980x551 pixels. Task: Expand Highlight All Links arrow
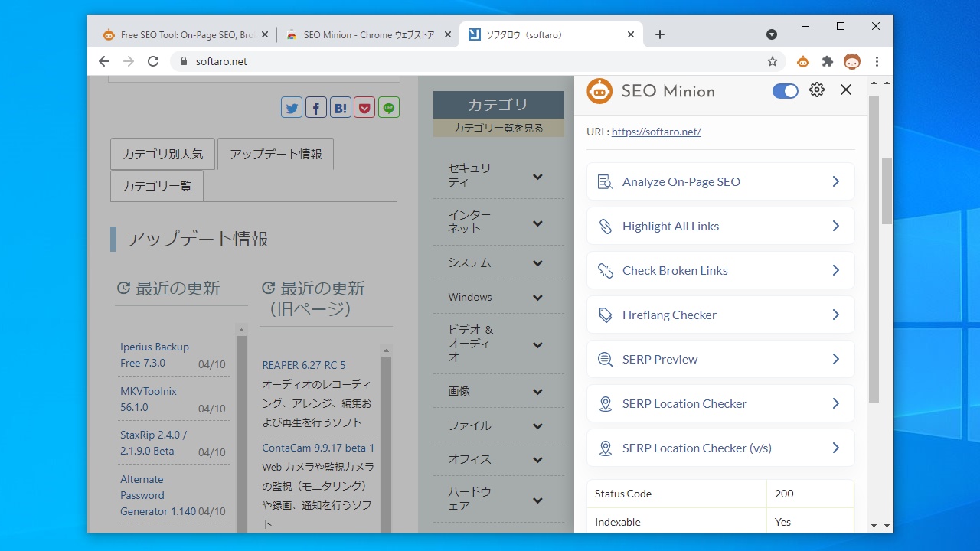click(836, 226)
